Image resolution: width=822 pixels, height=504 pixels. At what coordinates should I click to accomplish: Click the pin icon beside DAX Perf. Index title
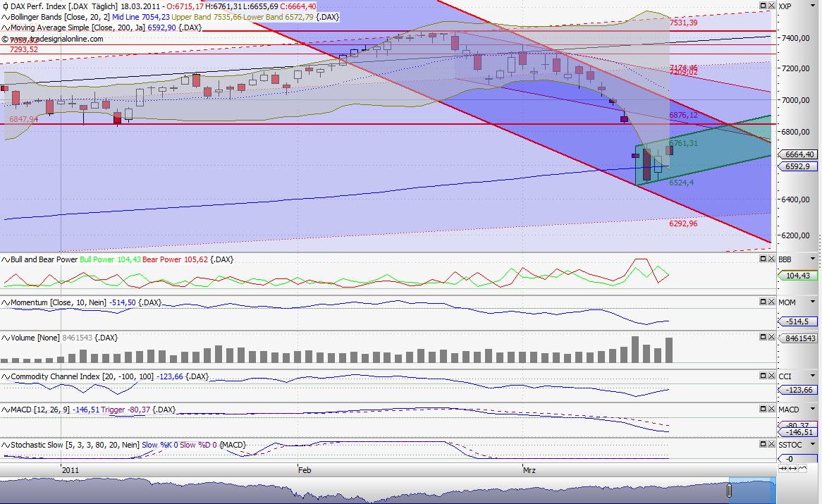click(6, 6)
